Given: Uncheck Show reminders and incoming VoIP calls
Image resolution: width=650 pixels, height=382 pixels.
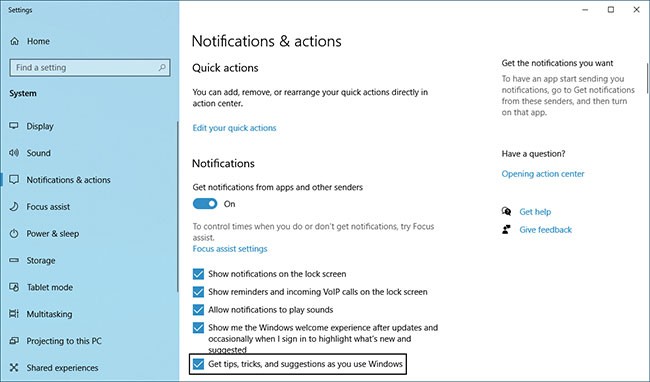Looking at the screenshot, I should click(198, 292).
